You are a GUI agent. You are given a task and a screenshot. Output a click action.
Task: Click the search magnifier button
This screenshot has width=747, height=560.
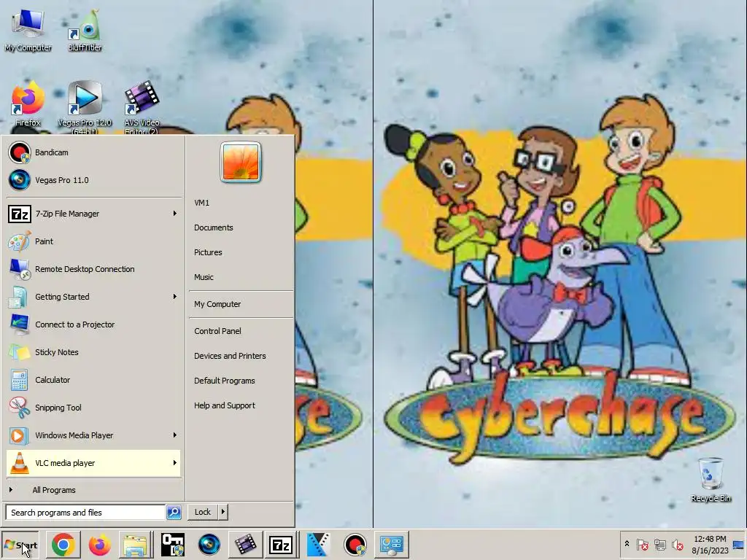point(174,513)
